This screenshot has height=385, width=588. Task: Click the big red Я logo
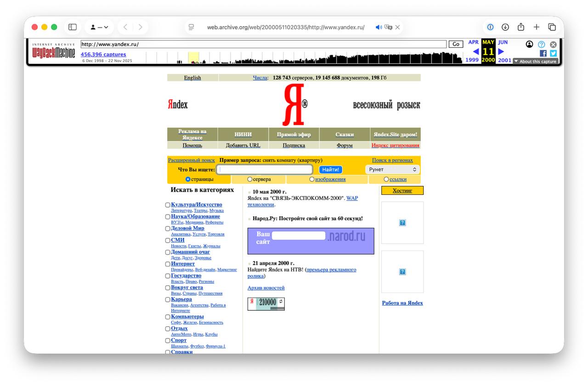pyautogui.click(x=294, y=105)
